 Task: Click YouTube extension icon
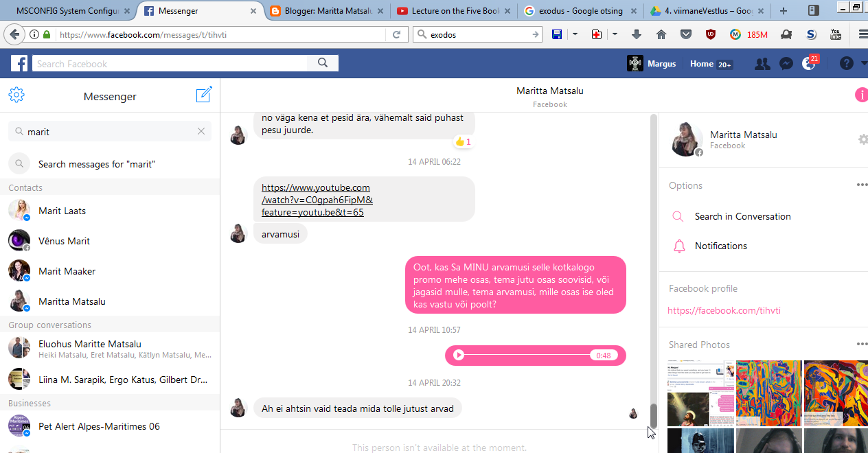tap(836, 34)
